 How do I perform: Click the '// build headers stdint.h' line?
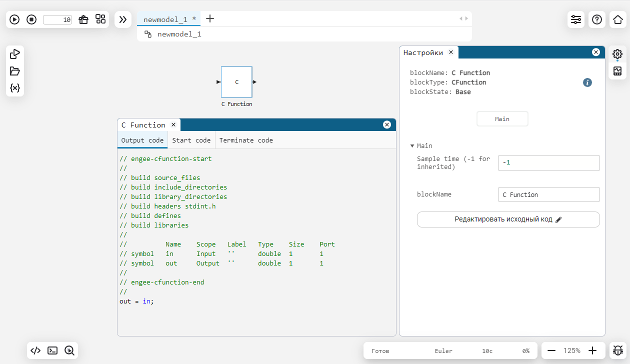(167, 206)
